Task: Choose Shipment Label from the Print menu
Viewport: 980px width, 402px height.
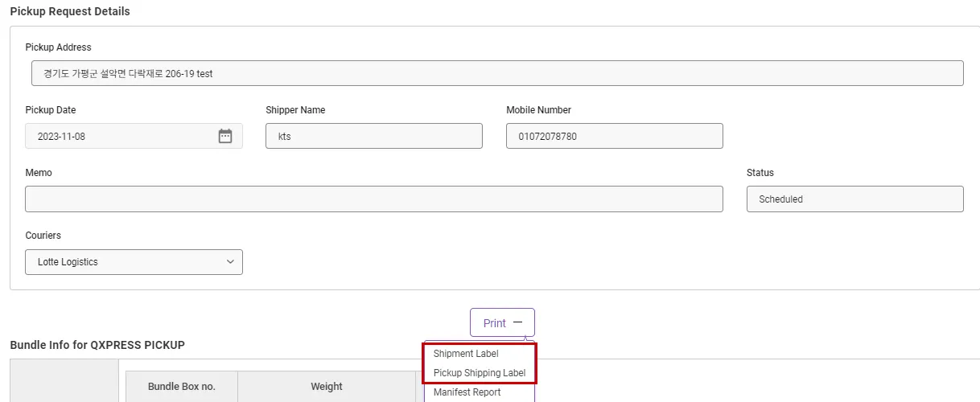Action: [466, 354]
